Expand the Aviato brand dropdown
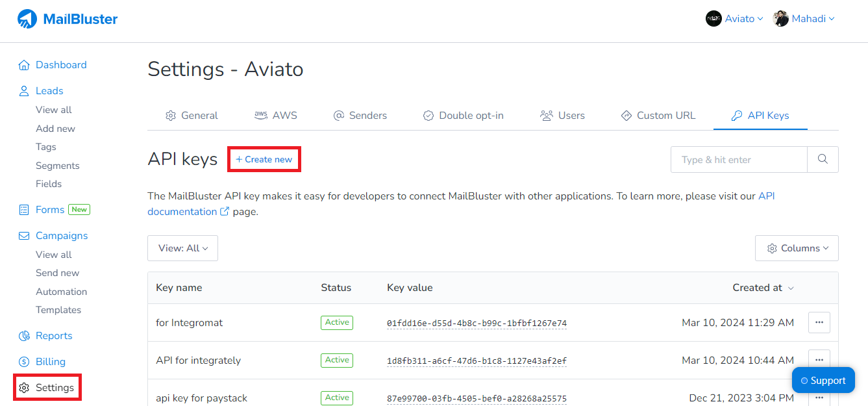Screen dimensions: 868x406 (734, 19)
